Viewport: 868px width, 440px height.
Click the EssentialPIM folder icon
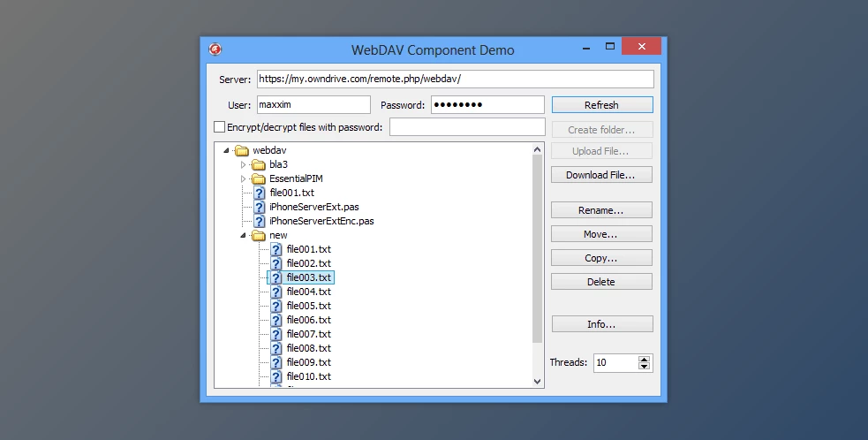coord(258,179)
